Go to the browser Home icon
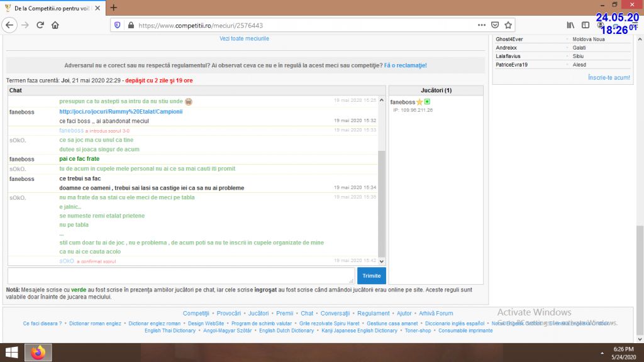The height and width of the screenshot is (362, 644). 55,25
